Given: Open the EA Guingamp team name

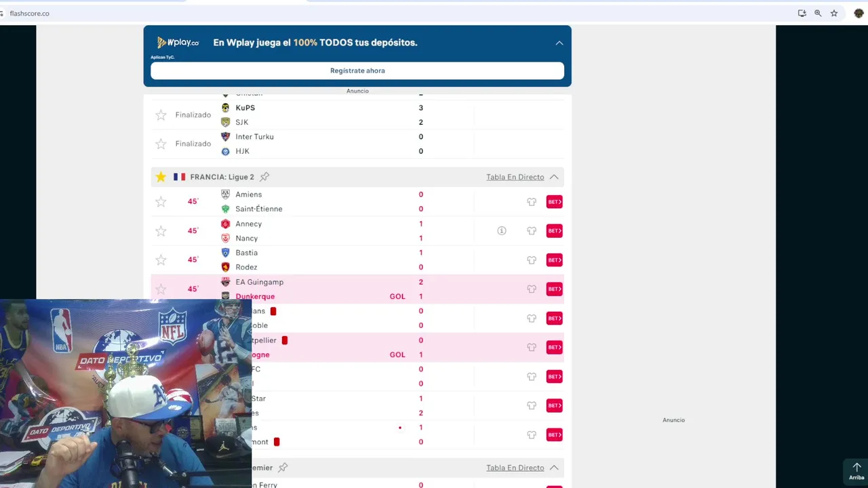Looking at the screenshot, I should tap(259, 282).
